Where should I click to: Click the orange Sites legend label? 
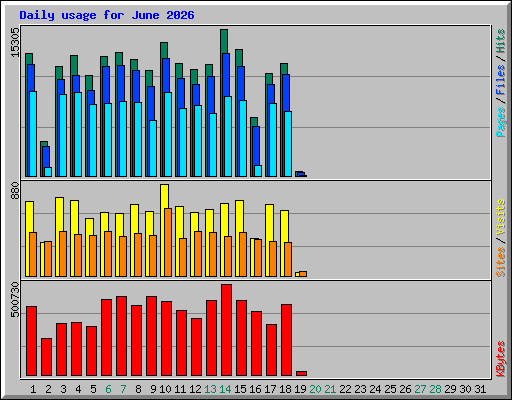click(500, 262)
